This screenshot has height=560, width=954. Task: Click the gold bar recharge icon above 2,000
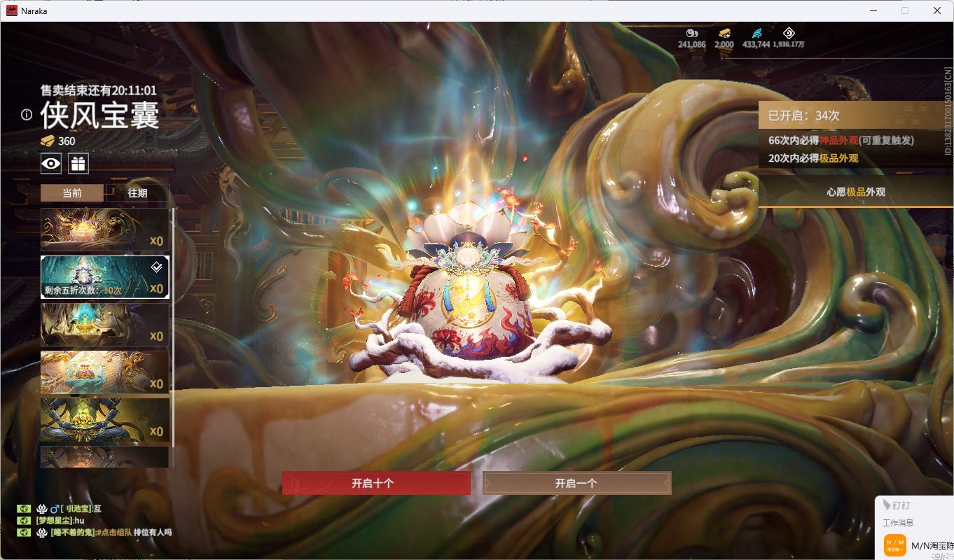(x=724, y=33)
